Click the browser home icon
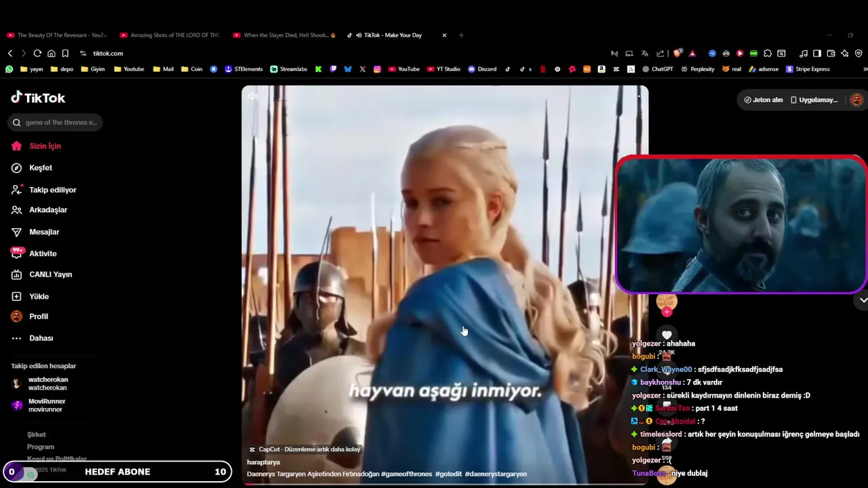The image size is (868, 488). [51, 53]
